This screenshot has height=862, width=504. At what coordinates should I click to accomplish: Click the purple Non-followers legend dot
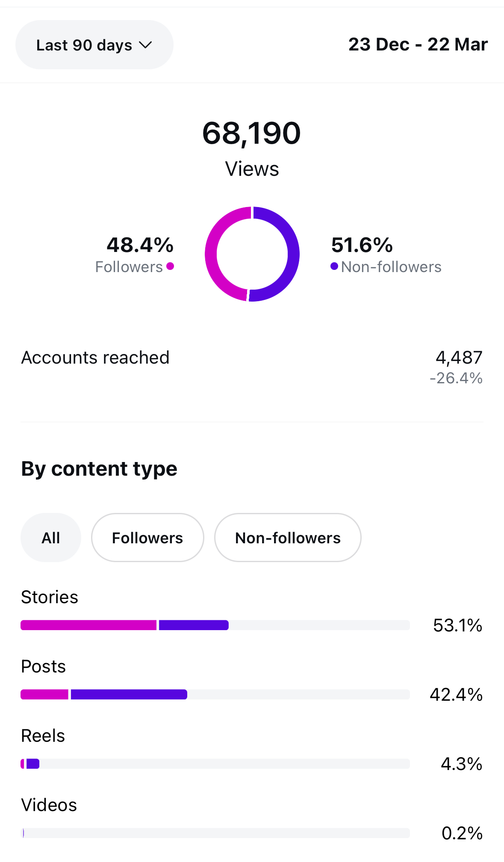[334, 267]
